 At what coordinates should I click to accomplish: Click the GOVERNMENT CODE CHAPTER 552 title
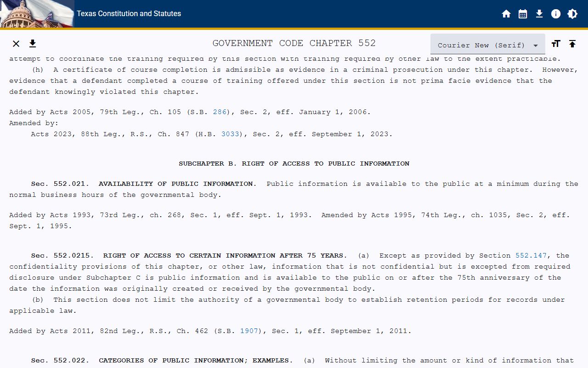[x=294, y=43]
